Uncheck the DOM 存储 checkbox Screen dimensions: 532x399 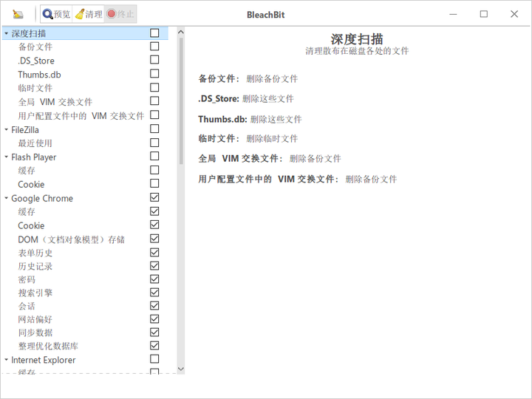click(154, 239)
